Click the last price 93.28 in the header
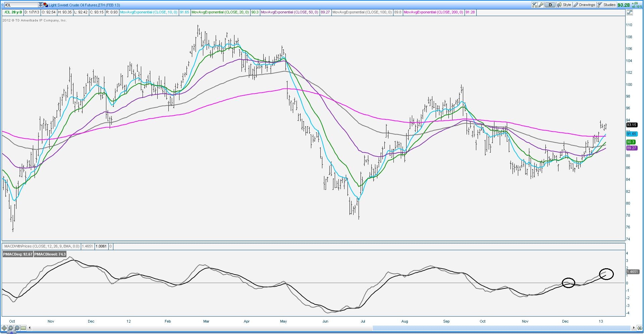The width and height of the screenshot is (644, 334). (x=624, y=5)
